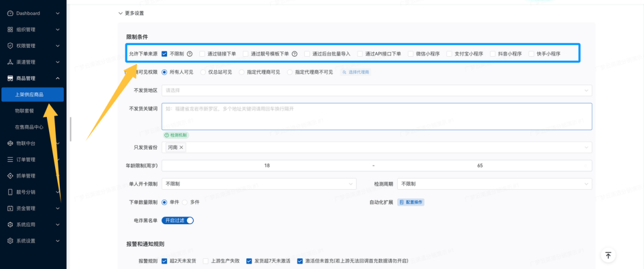Select 多件 order quantity radio
Screen dimensions: 644x269
(x=185, y=202)
